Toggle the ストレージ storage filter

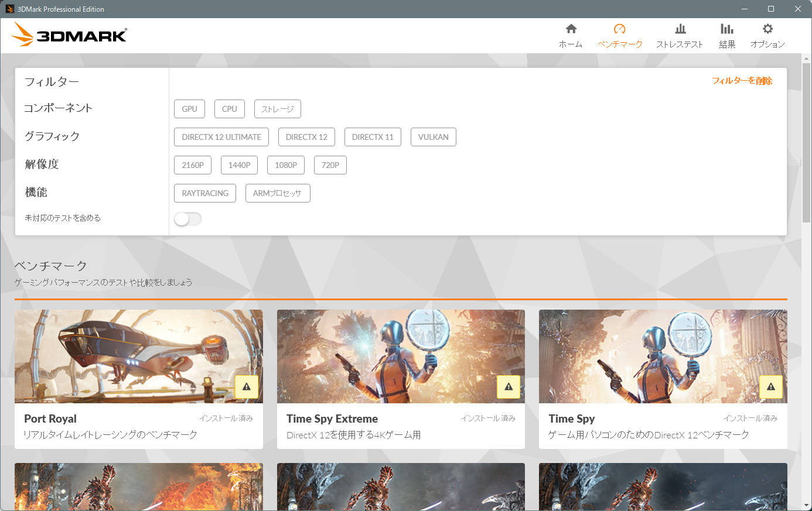click(278, 109)
